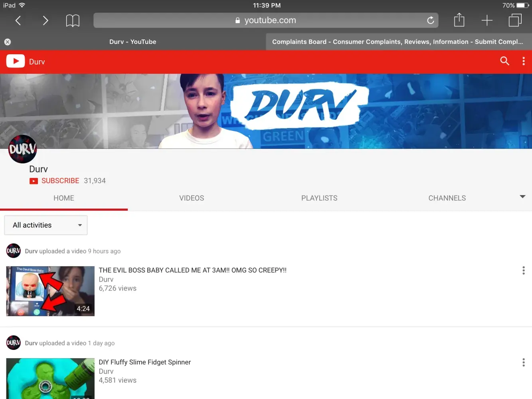
Task: Open the Fluffy Slime Fidget Spinner thumbnail
Action: point(50,379)
